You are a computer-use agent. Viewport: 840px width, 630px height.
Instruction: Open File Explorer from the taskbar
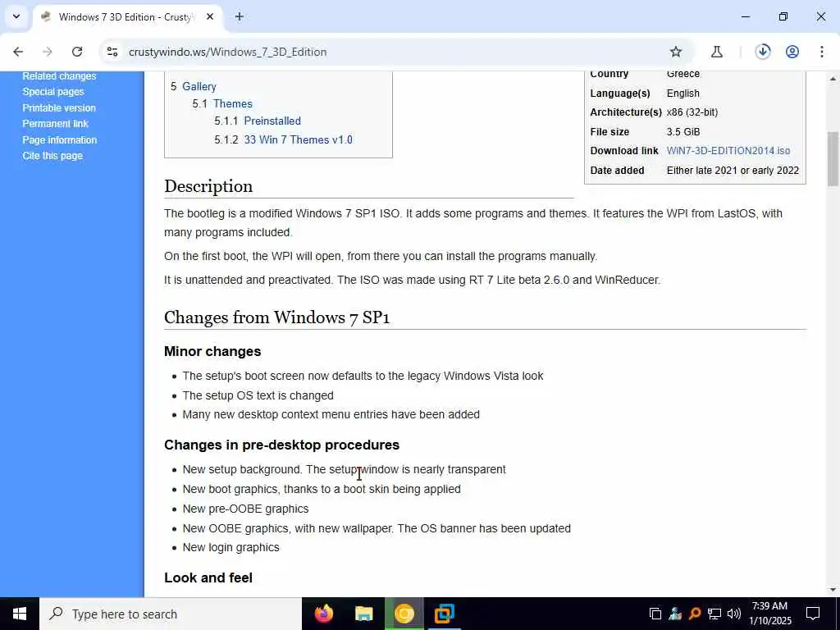tap(363, 614)
